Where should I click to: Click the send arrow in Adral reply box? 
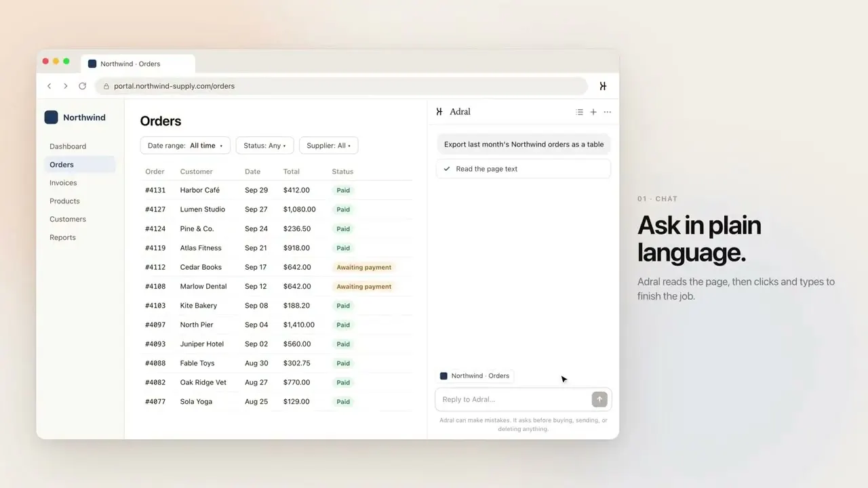point(599,399)
